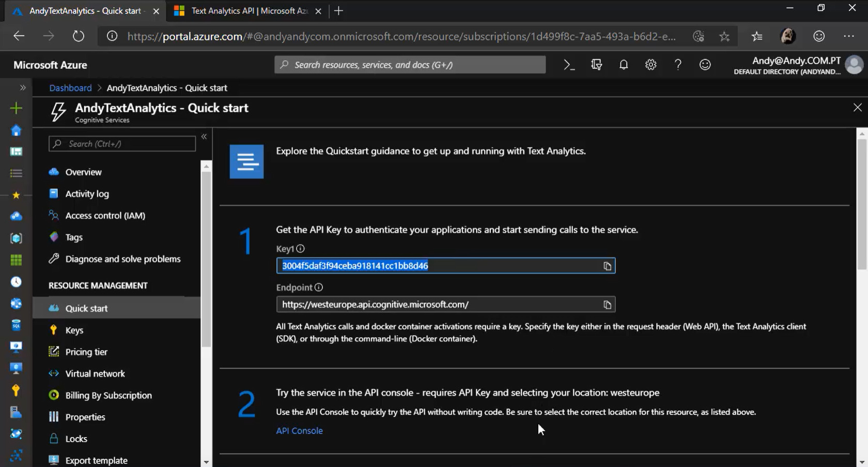This screenshot has width=868, height=467.
Task: Open Azure Cloud Shell icon
Action: click(x=569, y=65)
